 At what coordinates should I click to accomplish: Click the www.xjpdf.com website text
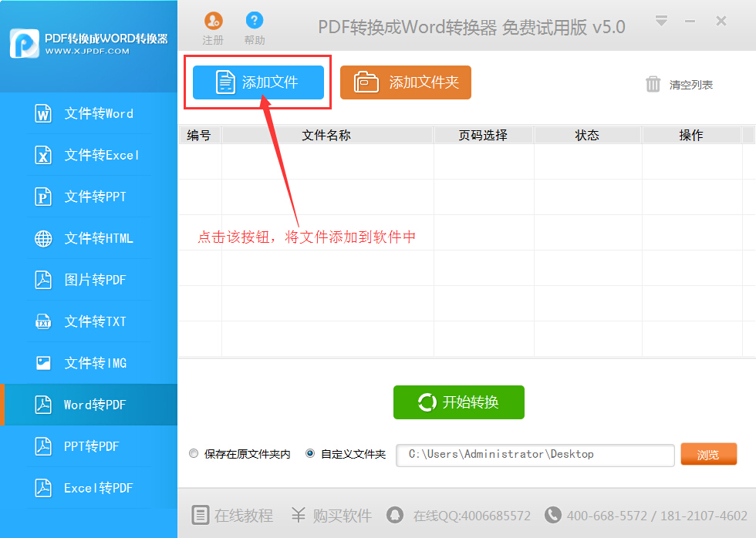(87, 51)
